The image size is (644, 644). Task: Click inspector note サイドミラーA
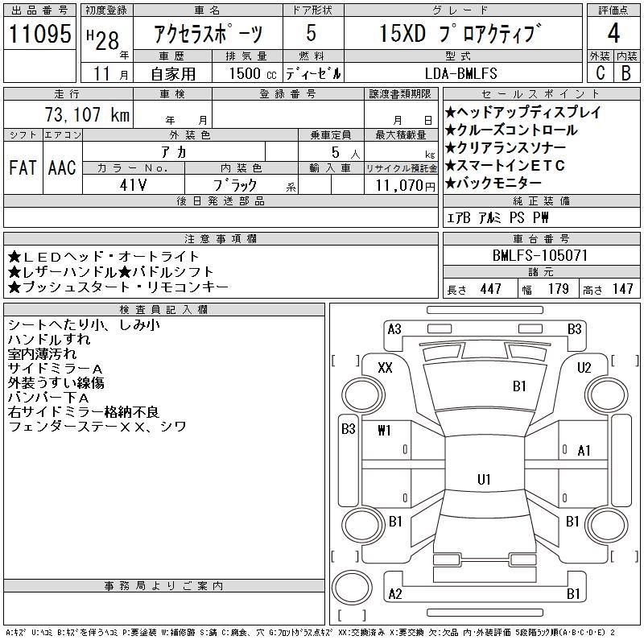tap(55, 369)
